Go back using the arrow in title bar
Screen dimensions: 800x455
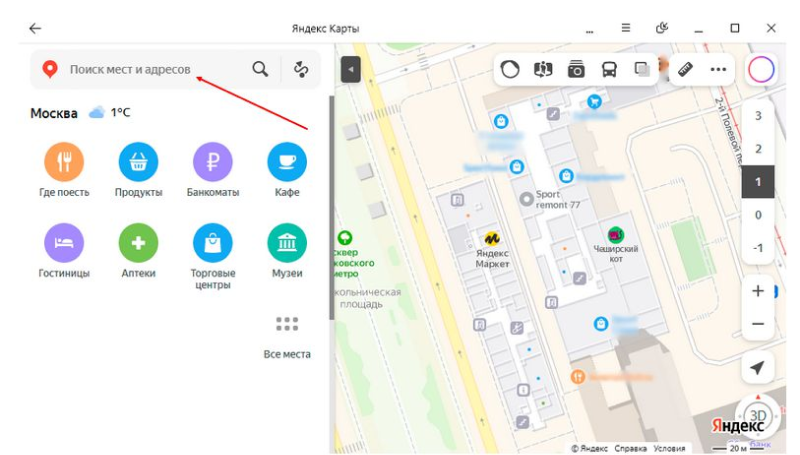point(35,29)
